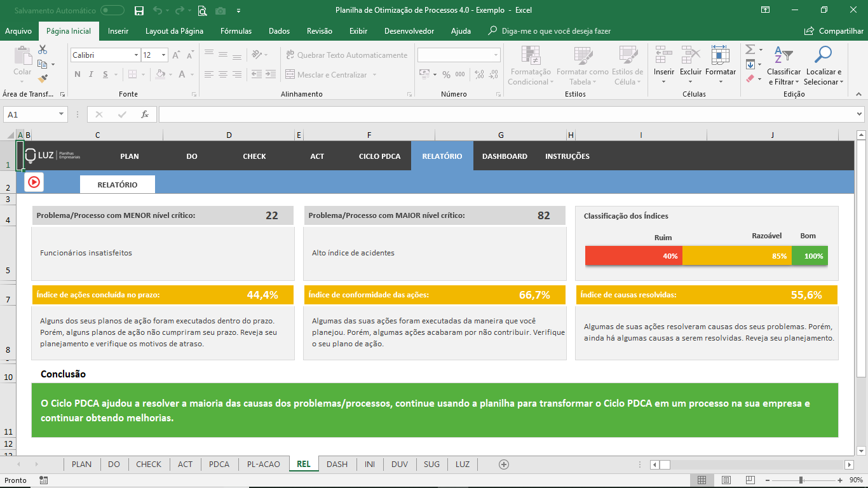
Task: Go to INSTRUÇÕES in the sheet navigation bar
Action: tap(567, 156)
